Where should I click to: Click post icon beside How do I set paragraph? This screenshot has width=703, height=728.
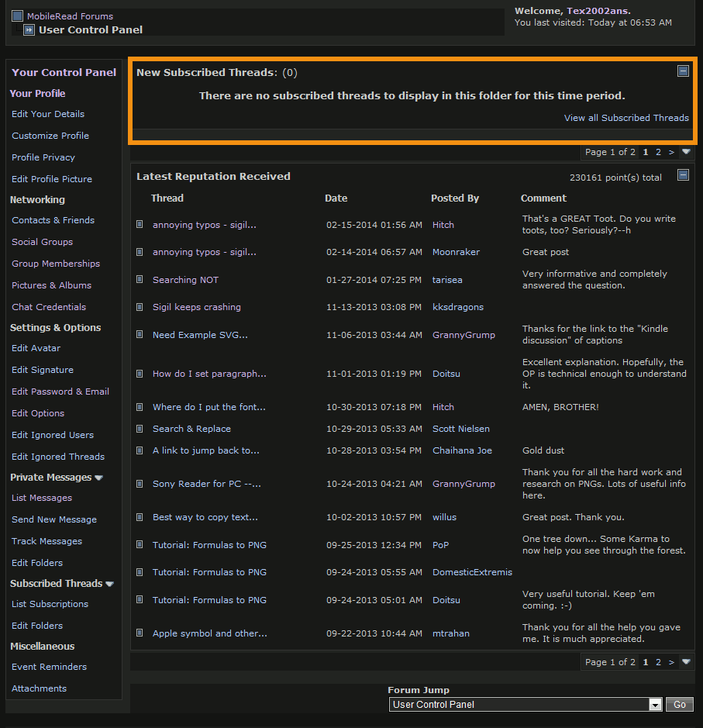pyautogui.click(x=140, y=373)
